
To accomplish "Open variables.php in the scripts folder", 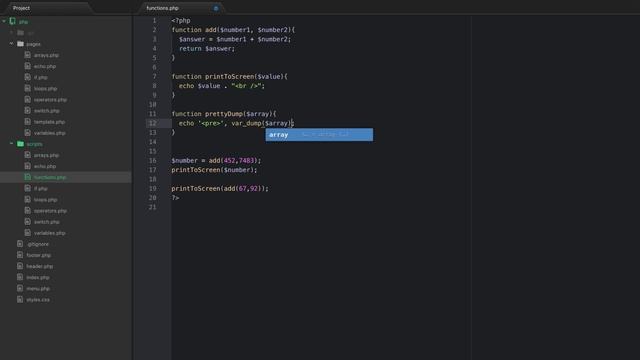I will 49,233.
